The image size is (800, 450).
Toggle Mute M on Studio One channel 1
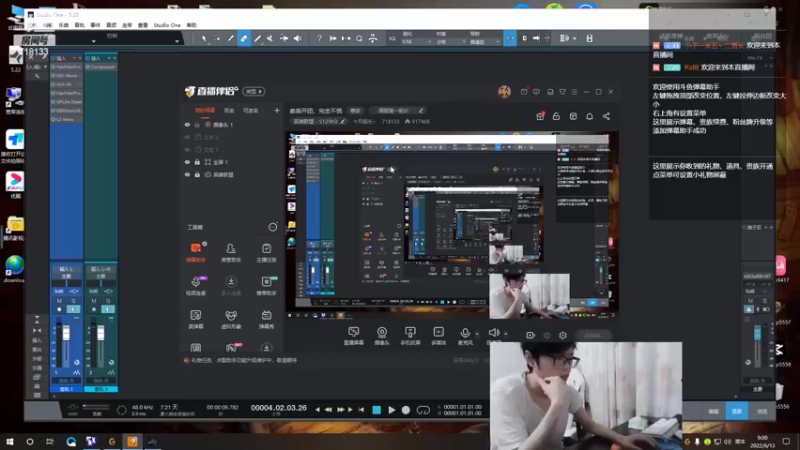(x=59, y=301)
